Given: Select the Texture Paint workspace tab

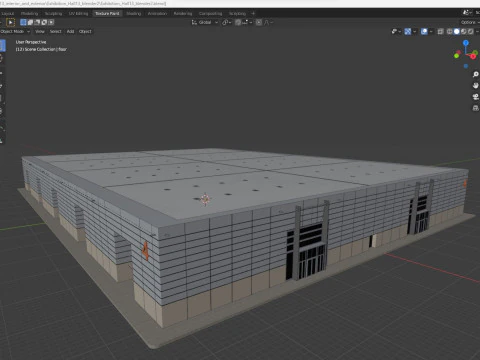Looking at the screenshot, I should 107,13.
